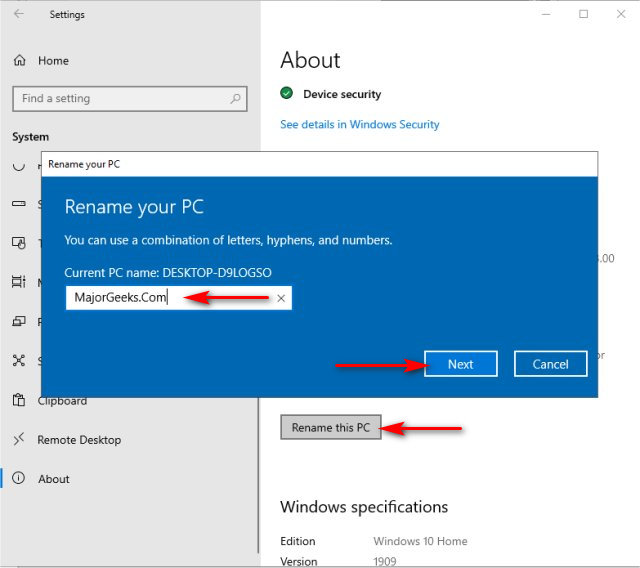640x568 pixels.
Task: Close the Settings window
Action: (621, 14)
